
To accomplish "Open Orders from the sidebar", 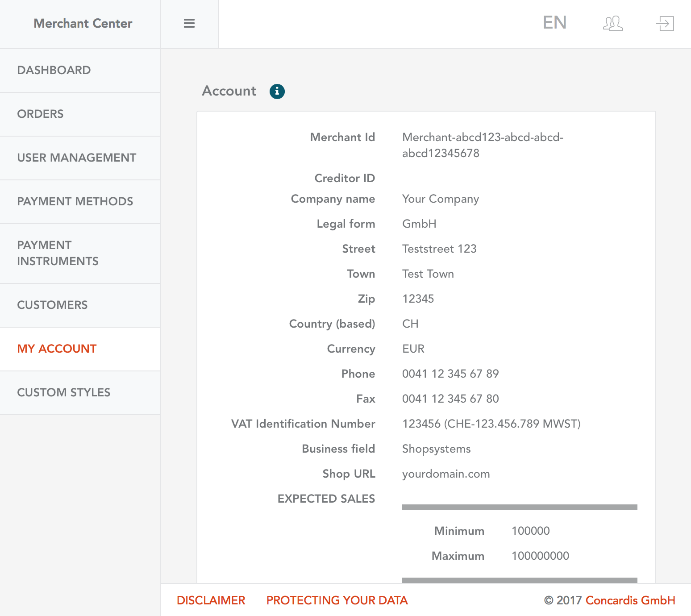I will [x=40, y=114].
